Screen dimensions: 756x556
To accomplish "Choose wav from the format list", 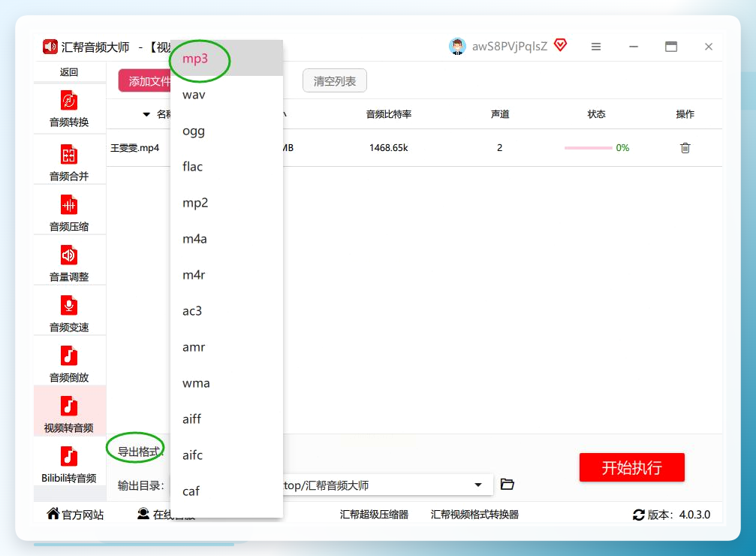I will pos(227,95).
